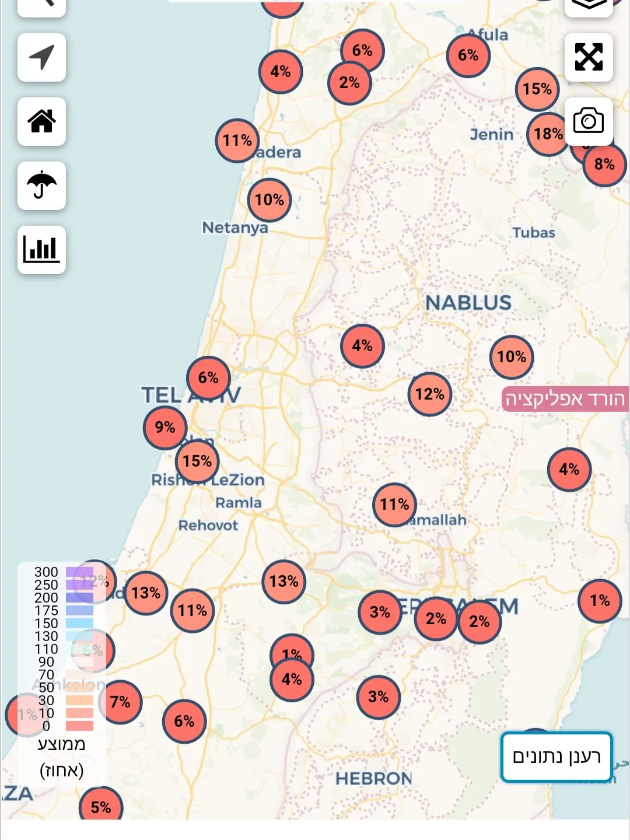Click the 5% marker at map bottom
Screen dimensions: 630x840
pos(101,807)
